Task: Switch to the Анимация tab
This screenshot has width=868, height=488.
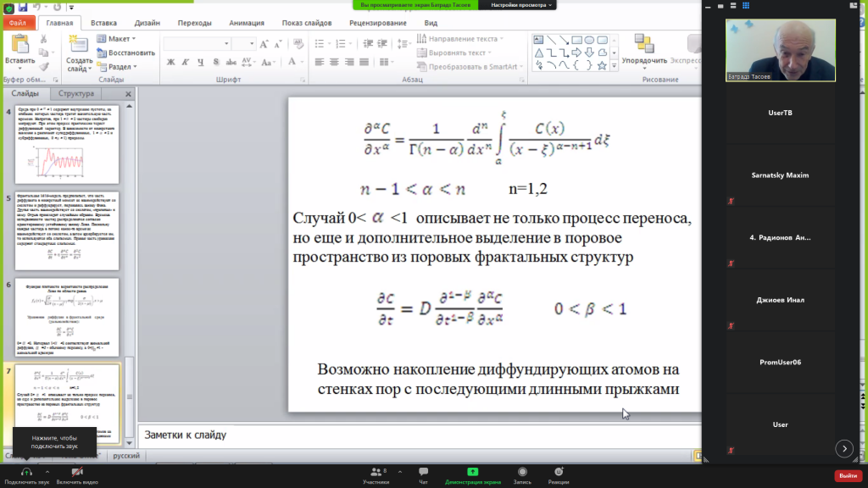Action: (247, 23)
